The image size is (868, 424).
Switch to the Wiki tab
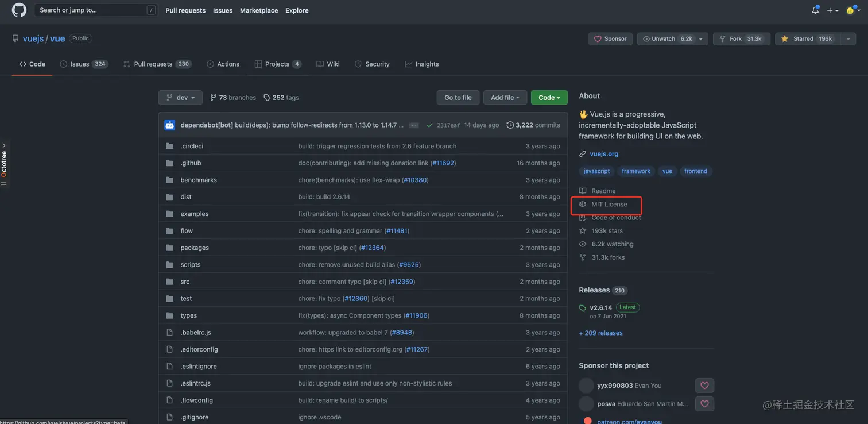(x=328, y=64)
